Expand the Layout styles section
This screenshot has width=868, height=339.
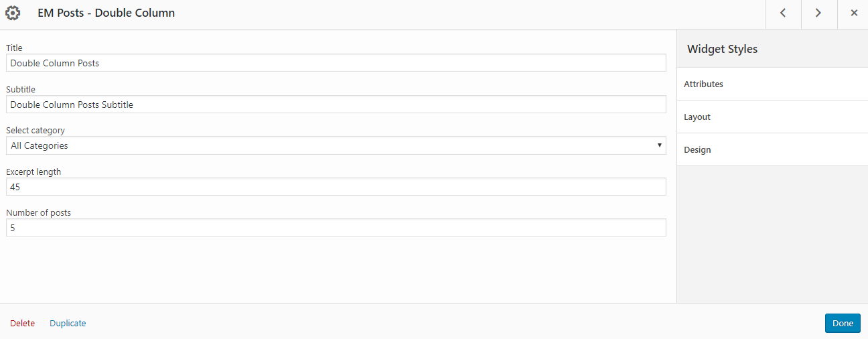(x=772, y=117)
